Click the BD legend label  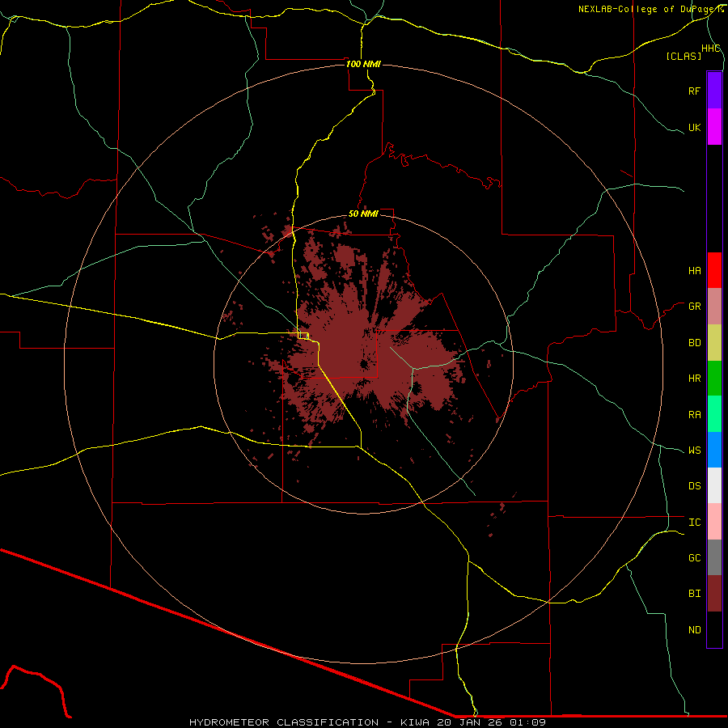coord(694,343)
